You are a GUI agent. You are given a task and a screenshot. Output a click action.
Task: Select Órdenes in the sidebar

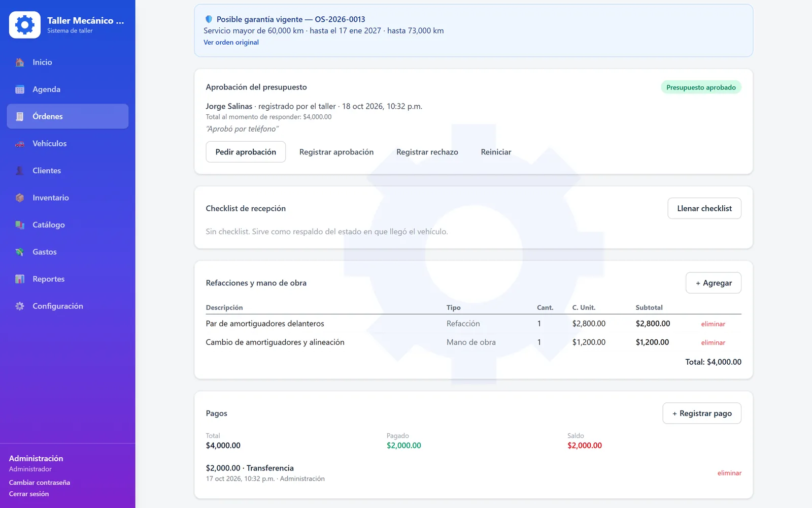click(x=67, y=116)
